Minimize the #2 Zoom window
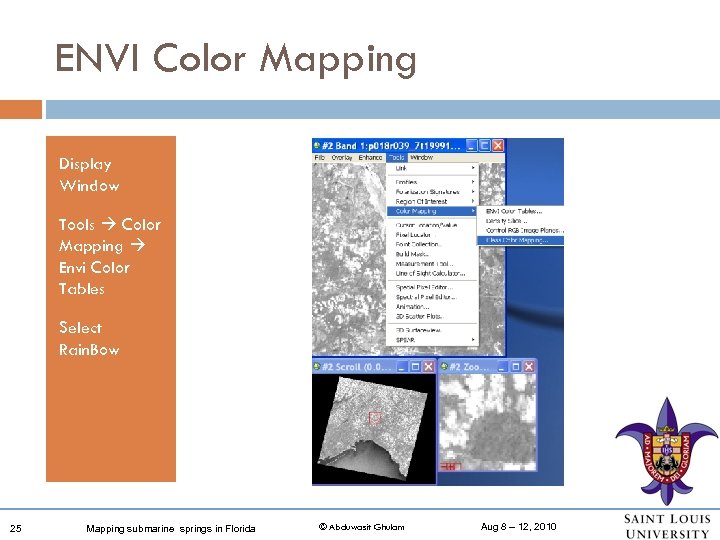Screen dimensions: 720x540 [x=502, y=366]
